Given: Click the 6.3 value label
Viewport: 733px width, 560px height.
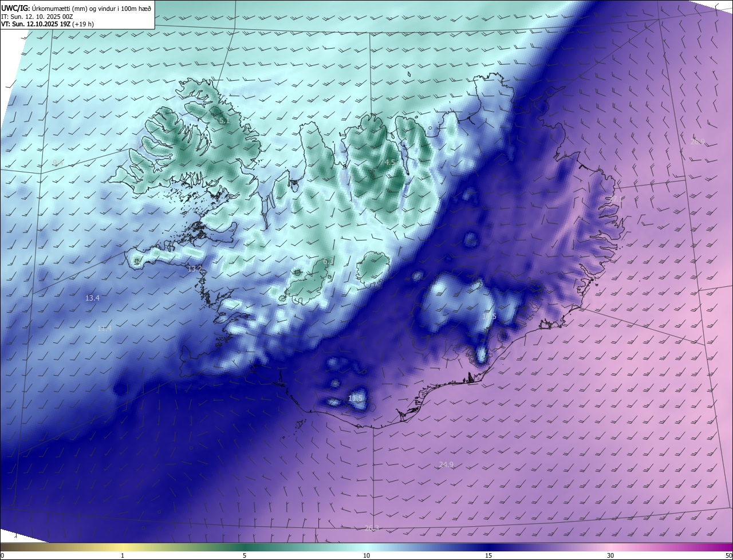Looking at the screenshot, I should tap(328, 262).
